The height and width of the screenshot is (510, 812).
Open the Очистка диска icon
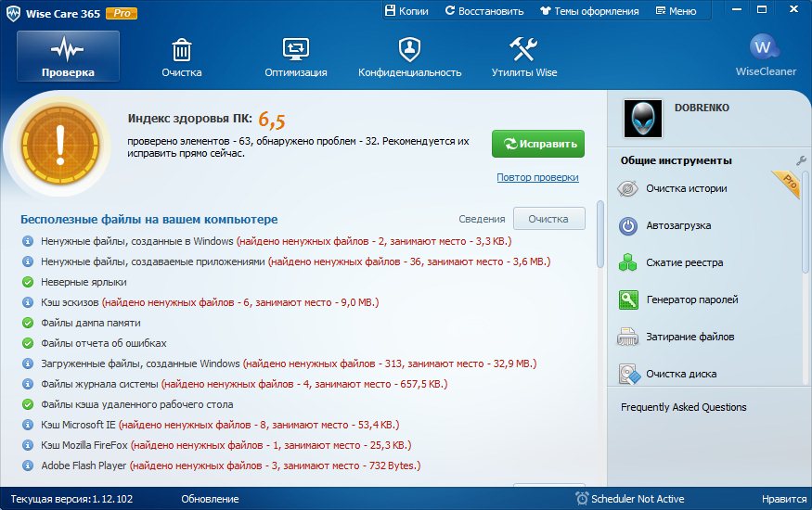point(628,374)
